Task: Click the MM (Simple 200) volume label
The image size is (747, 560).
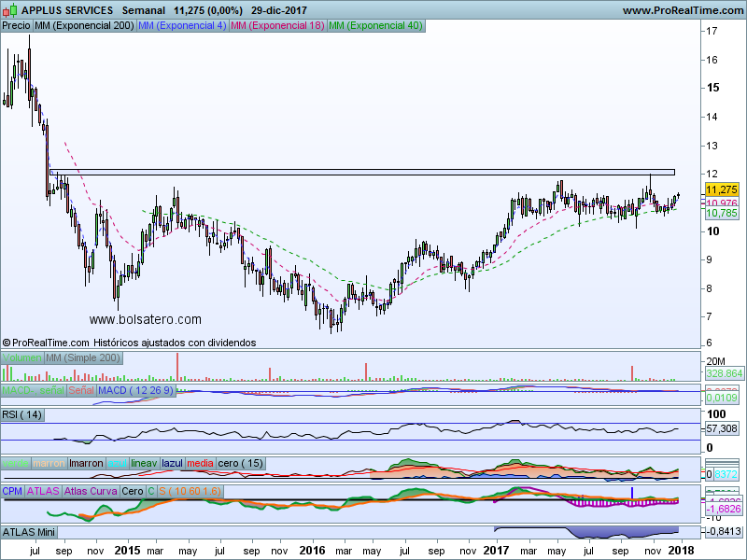Action: click(83, 357)
